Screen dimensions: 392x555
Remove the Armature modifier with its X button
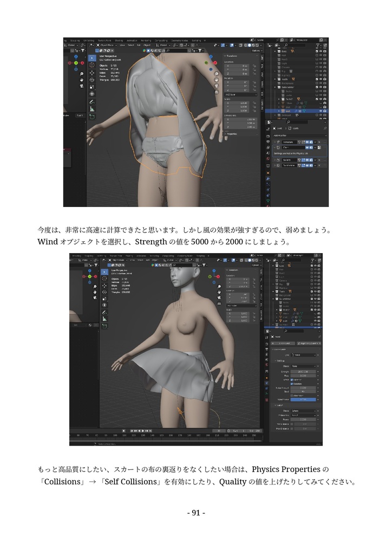point(319,142)
